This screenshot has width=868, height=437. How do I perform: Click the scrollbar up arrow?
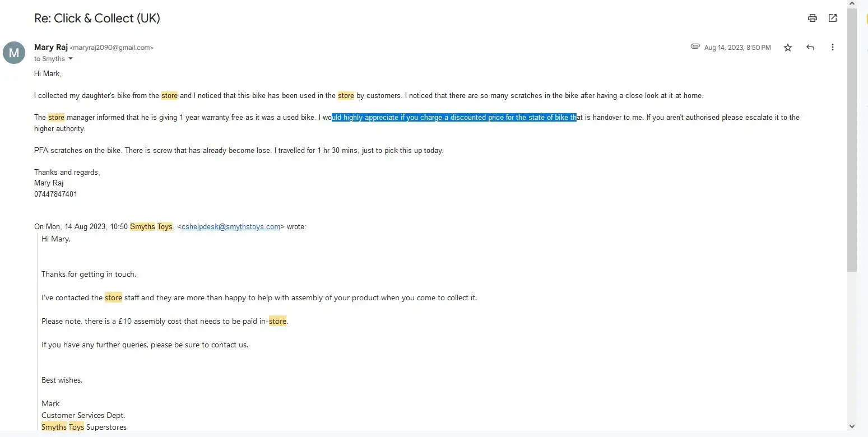(852, 4)
